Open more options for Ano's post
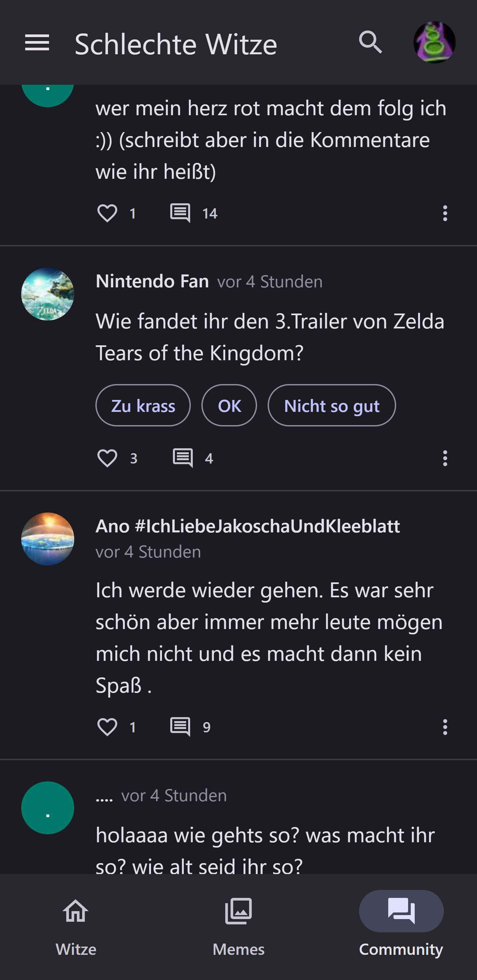The image size is (477, 980). pos(445,727)
